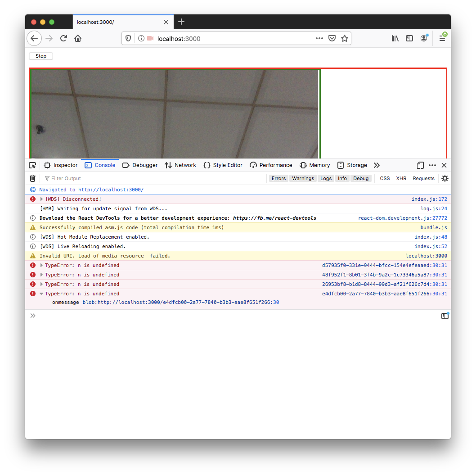Select the element picker tool in DevTools
This screenshot has height=475, width=476.
(32, 165)
